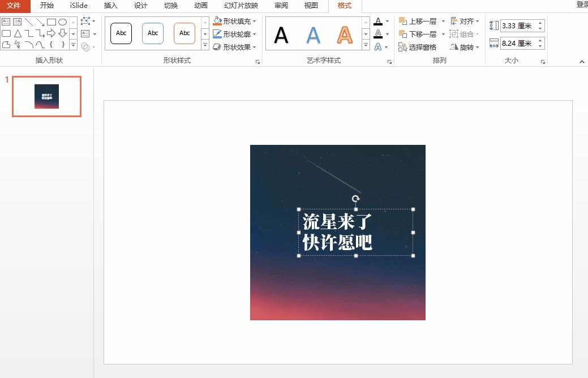Apply the black A WordArt style

pyautogui.click(x=281, y=35)
